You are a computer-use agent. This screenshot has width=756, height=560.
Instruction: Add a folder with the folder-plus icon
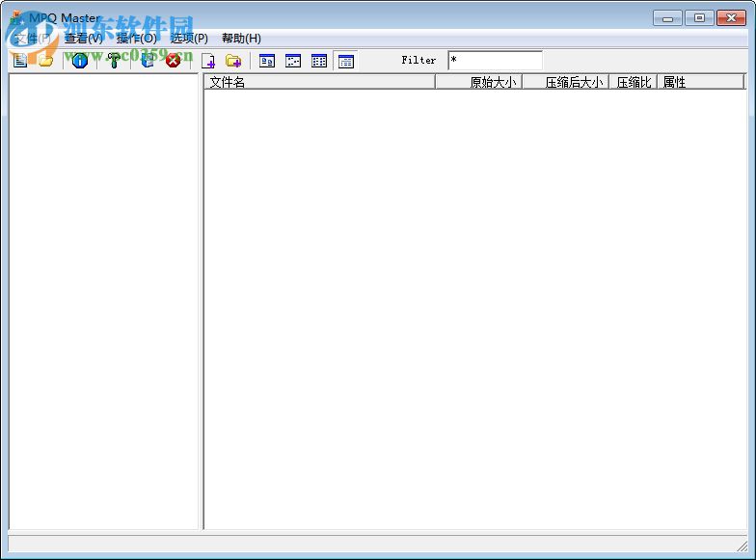[x=233, y=61]
